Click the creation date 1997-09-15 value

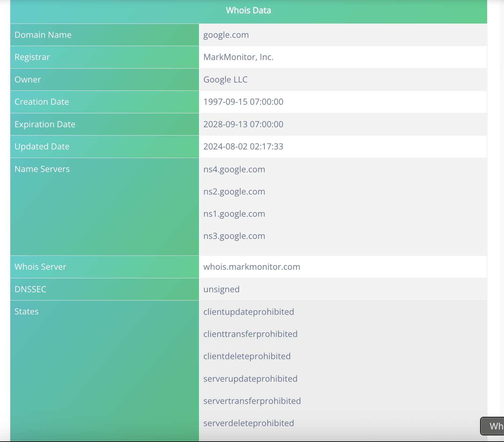[x=243, y=102]
